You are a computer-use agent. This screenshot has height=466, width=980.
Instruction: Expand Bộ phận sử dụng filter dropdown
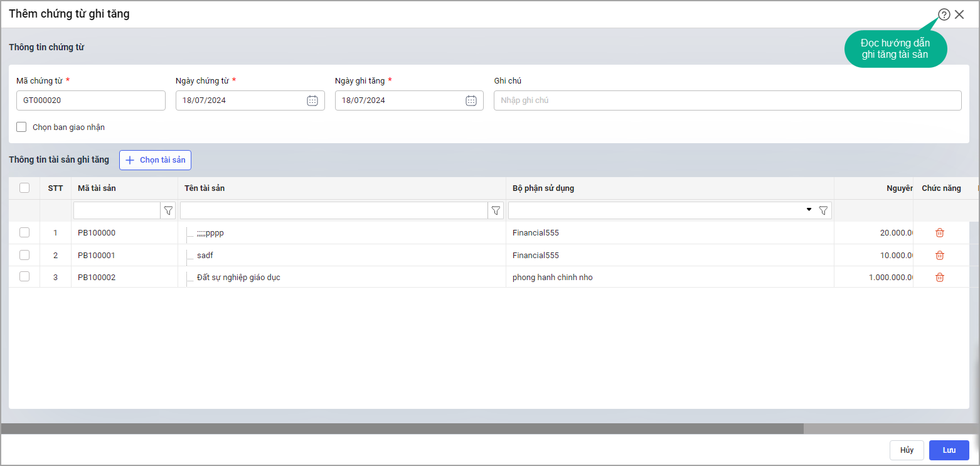point(809,210)
